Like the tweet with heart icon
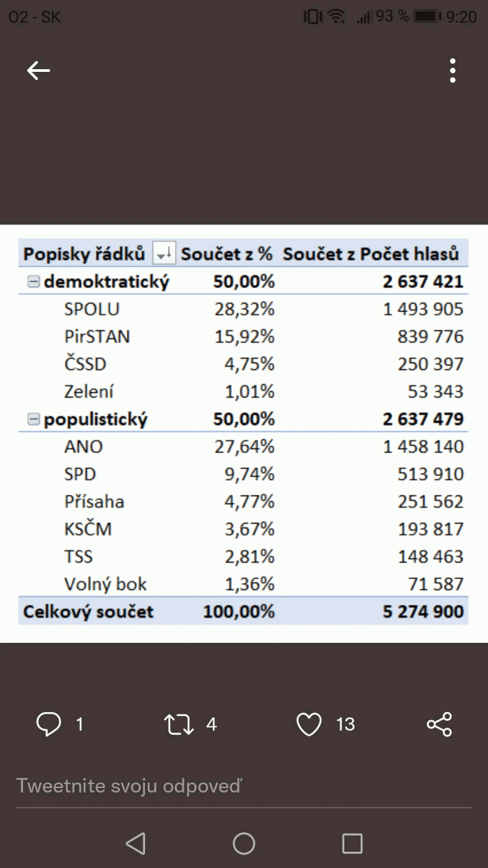 (309, 724)
